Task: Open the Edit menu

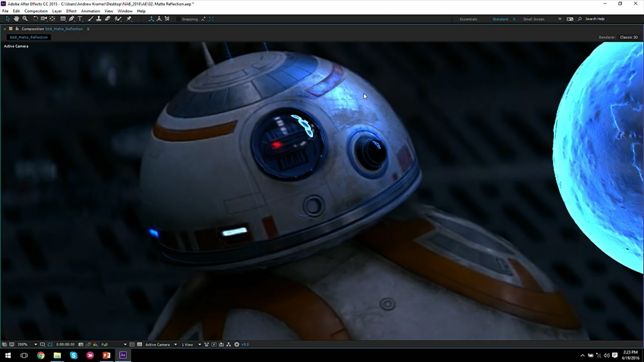Action: pyautogui.click(x=17, y=11)
